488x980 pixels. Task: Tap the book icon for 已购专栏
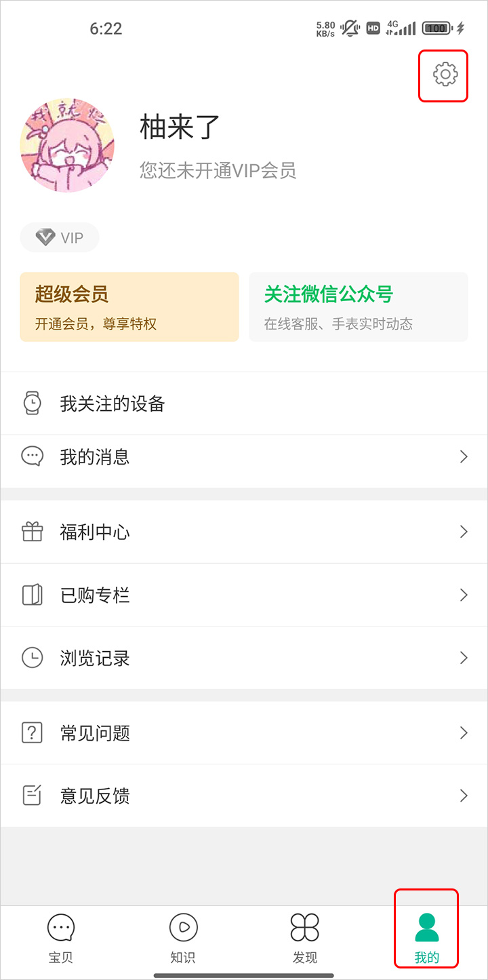pos(32,595)
